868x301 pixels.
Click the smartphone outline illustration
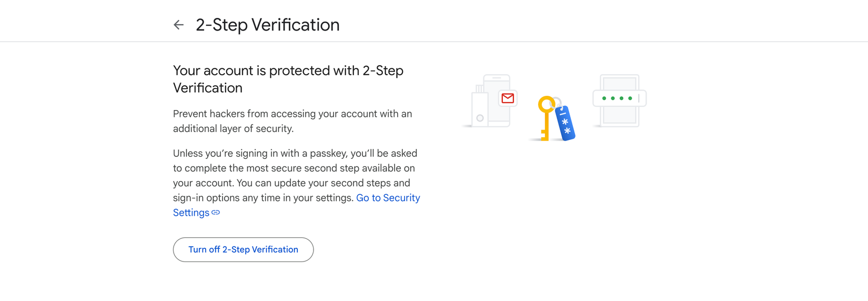(x=497, y=101)
